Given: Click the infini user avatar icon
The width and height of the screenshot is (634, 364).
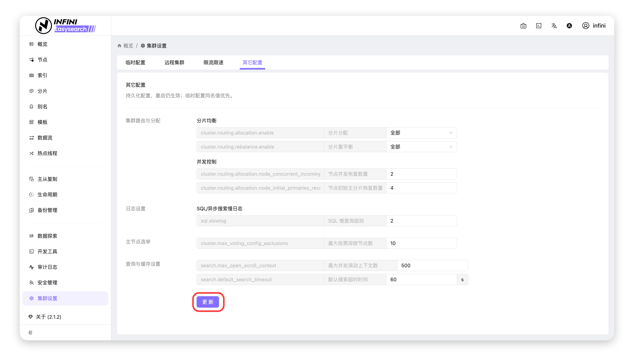Looking at the screenshot, I should (586, 26).
